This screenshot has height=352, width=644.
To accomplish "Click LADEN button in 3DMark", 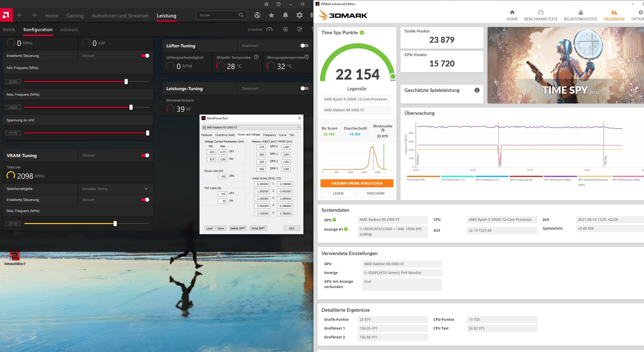I will click(338, 193).
